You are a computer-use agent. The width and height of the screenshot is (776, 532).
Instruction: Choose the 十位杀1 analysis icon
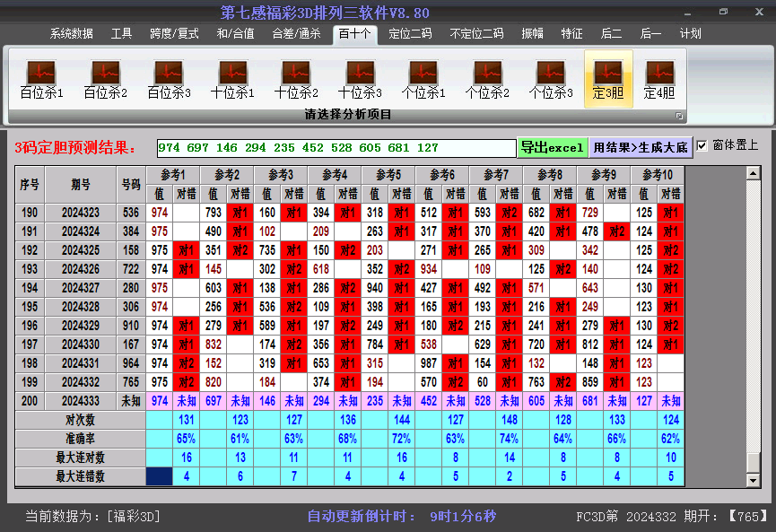click(x=232, y=79)
